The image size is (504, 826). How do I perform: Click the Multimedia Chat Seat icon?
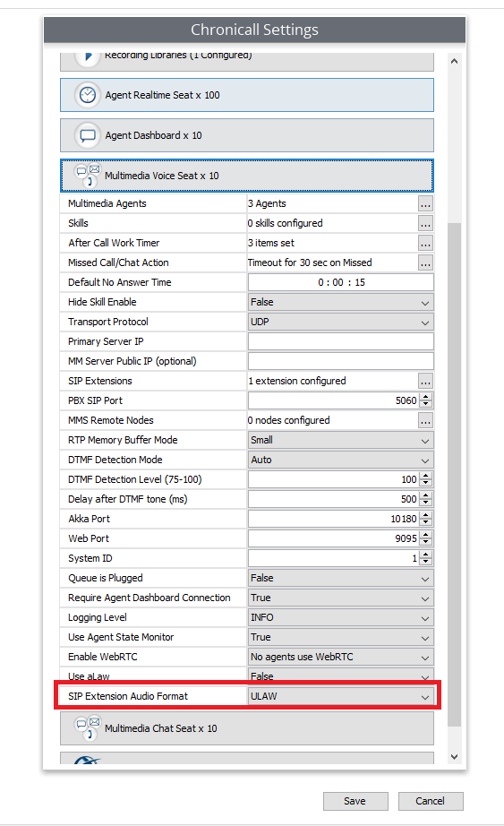88,728
